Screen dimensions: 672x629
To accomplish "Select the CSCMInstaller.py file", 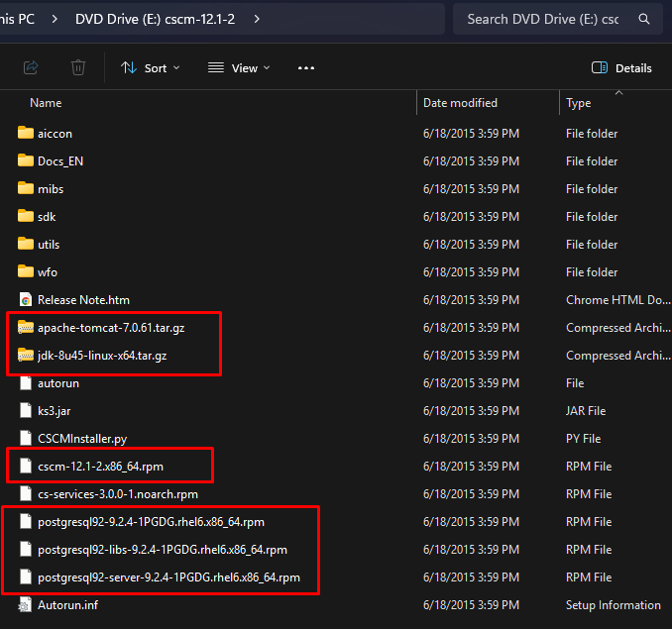I will pos(82,439).
